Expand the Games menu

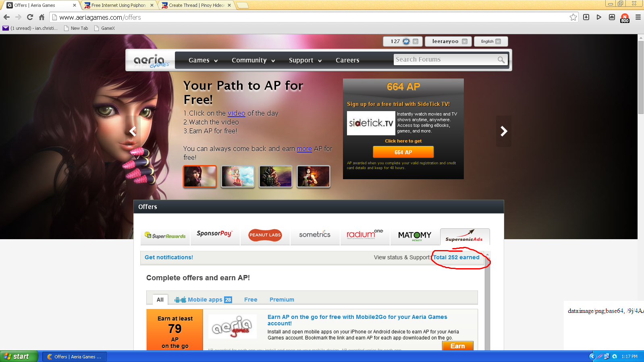pos(203,60)
